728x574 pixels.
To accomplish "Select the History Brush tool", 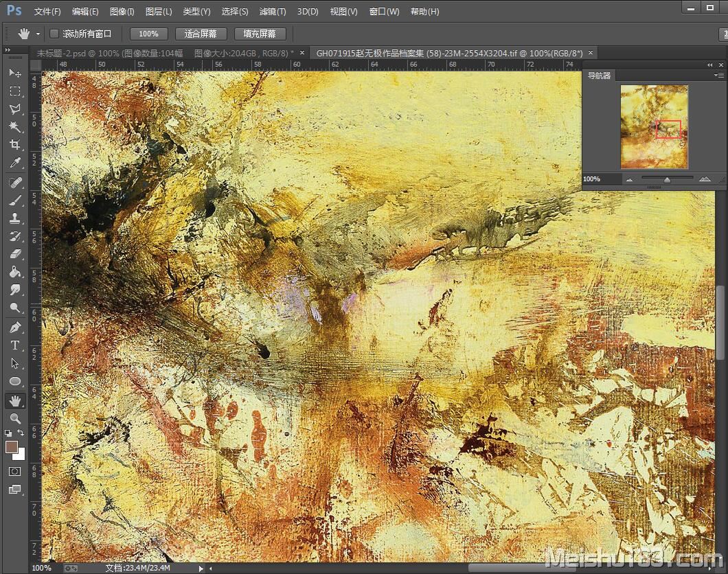I will tap(15, 236).
